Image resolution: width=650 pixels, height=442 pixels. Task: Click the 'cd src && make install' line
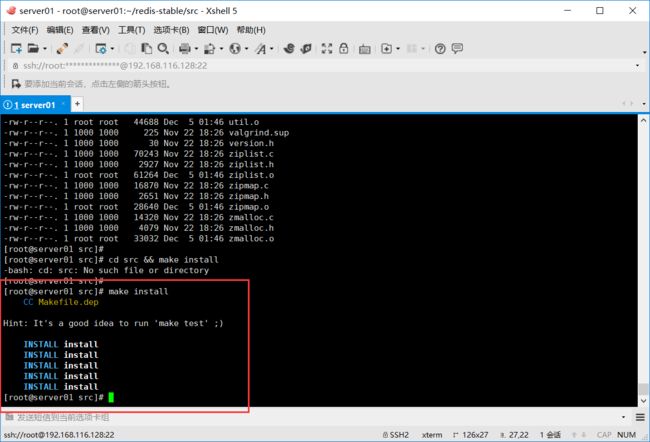coord(111,260)
